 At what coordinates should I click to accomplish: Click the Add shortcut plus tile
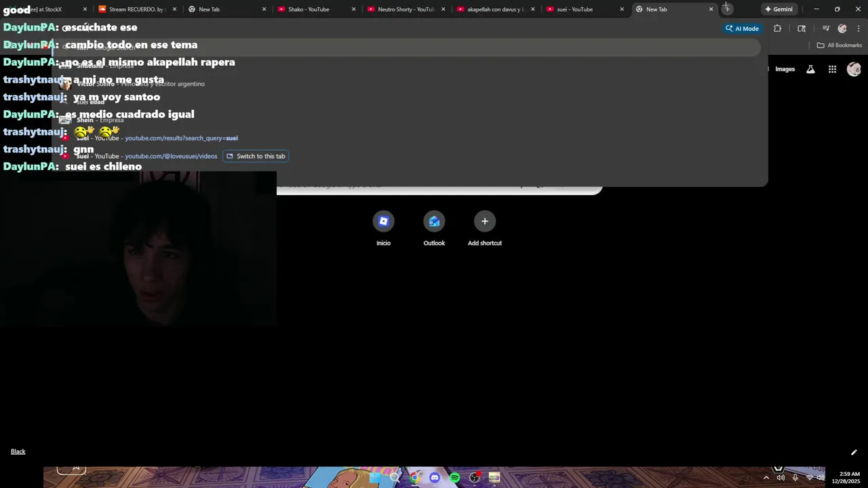point(485,228)
